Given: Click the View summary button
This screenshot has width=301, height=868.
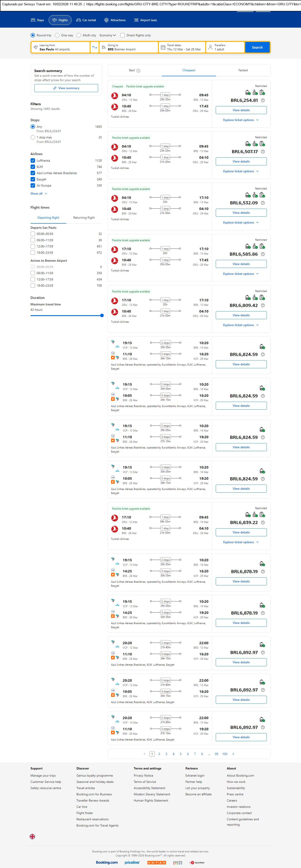Looking at the screenshot, I should click(66, 88).
